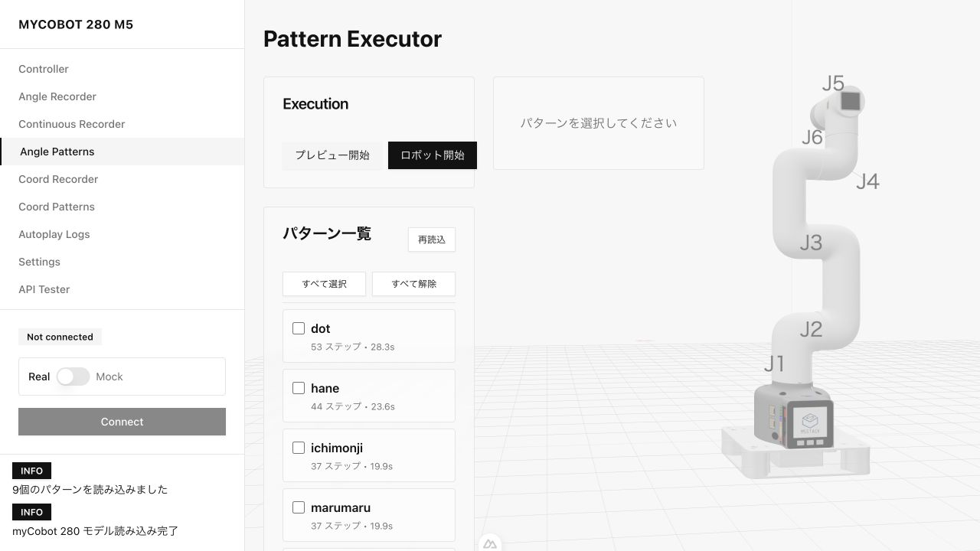Click the パターンを選択してください placeholder
The height and width of the screenshot is (551, 980).
(599, 123)
